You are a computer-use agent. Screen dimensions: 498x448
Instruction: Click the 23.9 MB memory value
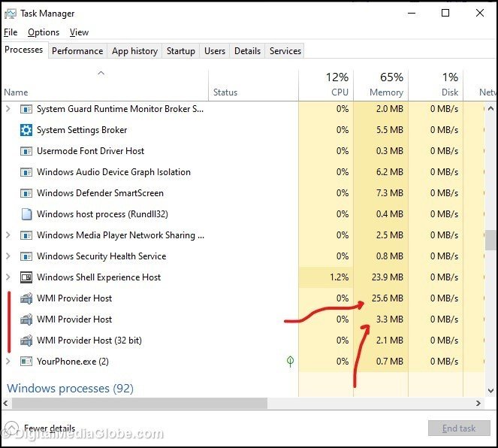388,277
